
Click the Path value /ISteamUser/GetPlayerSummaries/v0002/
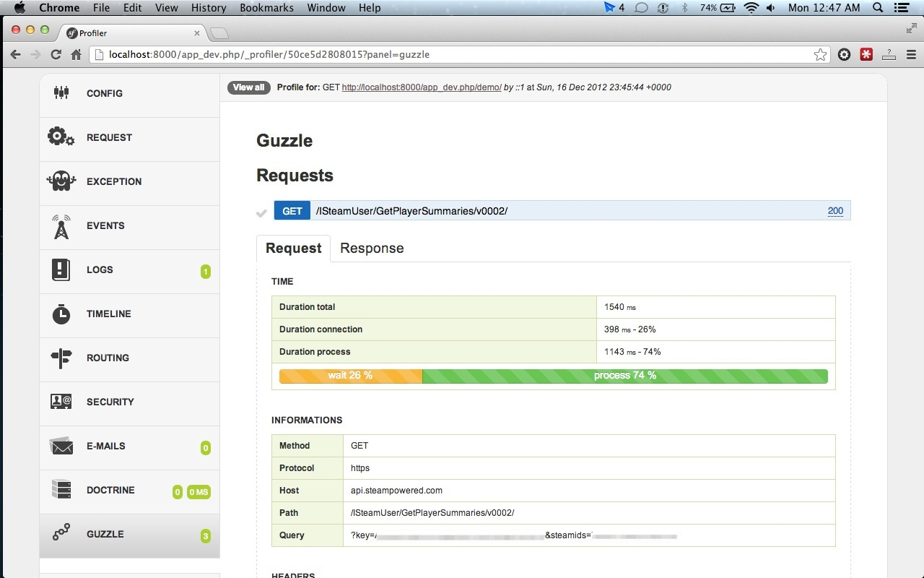[x=432, y=513]
